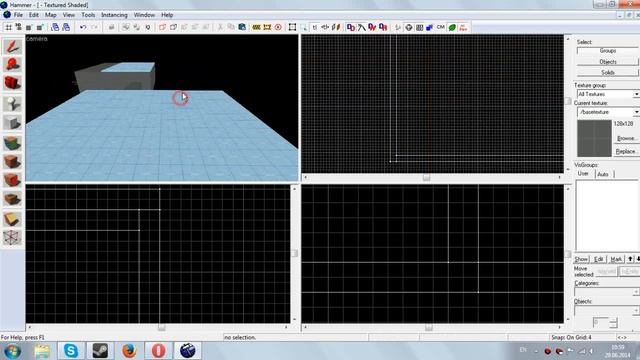Image resolution: width=640 pixels, height=360 pixels.
Task: Group the selected objects
Action: point(126,27)
